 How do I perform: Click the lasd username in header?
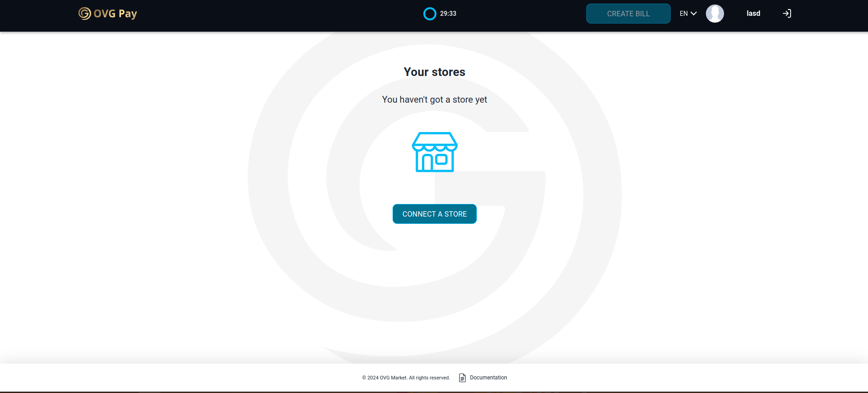click(x=753, y=14)
